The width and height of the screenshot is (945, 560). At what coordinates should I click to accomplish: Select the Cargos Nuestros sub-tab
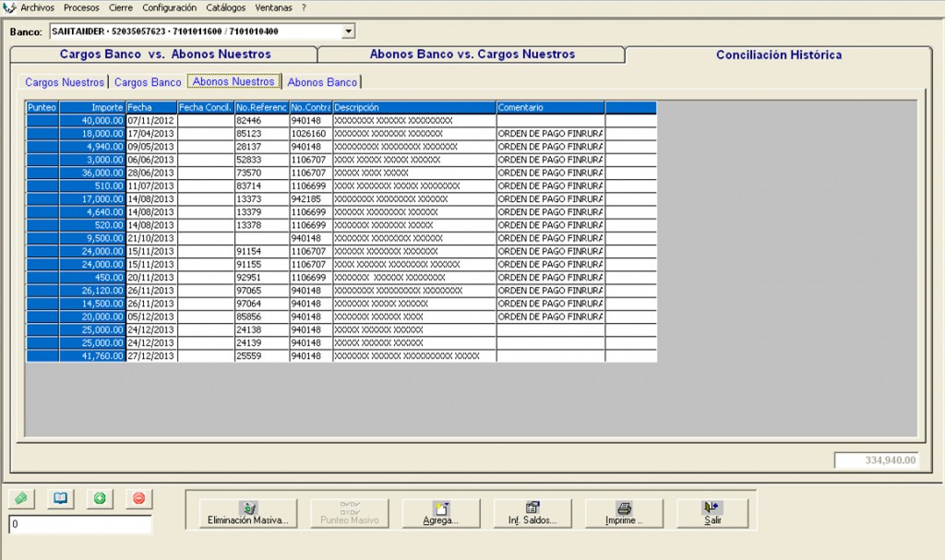65,82
